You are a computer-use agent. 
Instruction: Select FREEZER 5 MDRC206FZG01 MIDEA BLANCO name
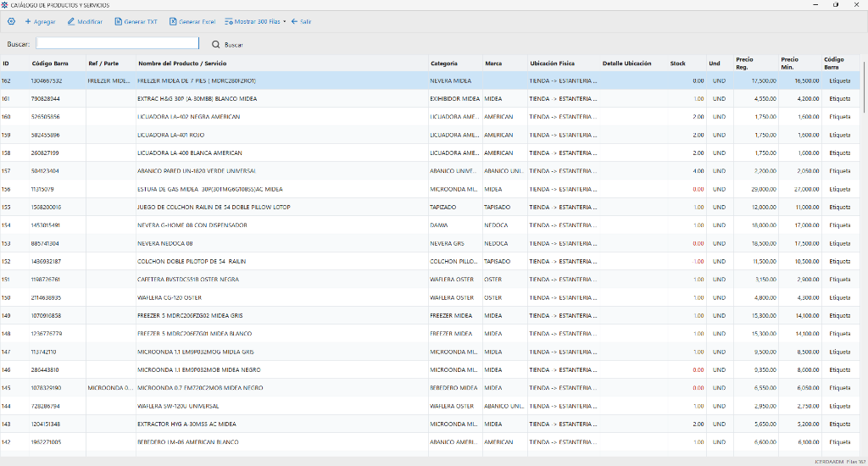194,334
